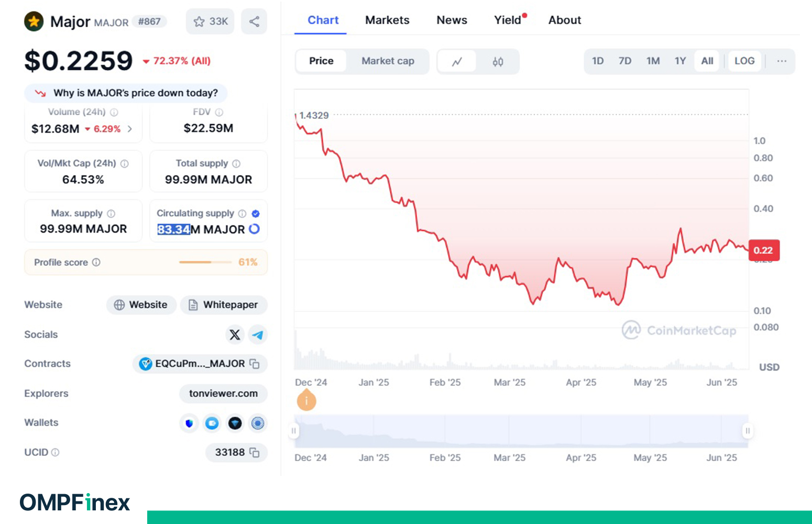The width and height of the screenshot is (812, 524).
Task: Click the 72.37% (All) price change text
Action: pyautogui.click(x=182, y=61)
